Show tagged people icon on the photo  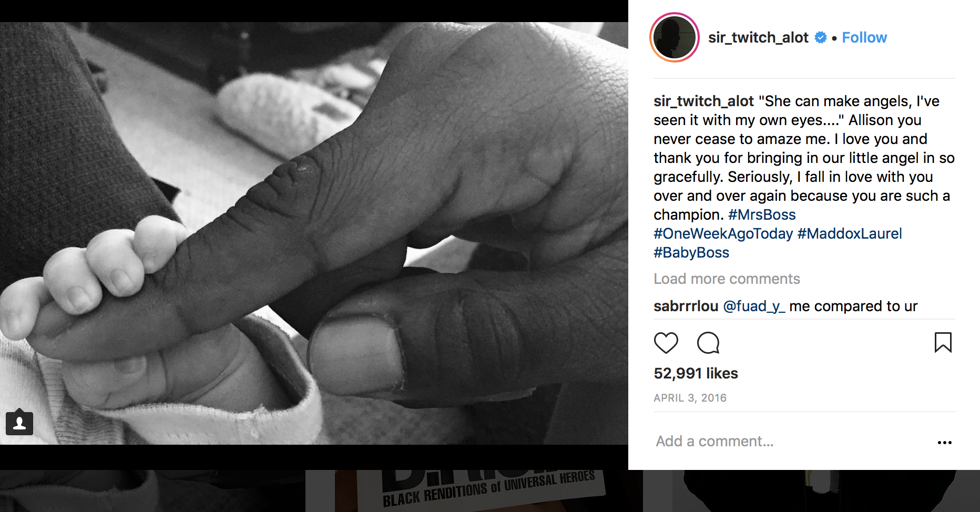pos(19,422)
